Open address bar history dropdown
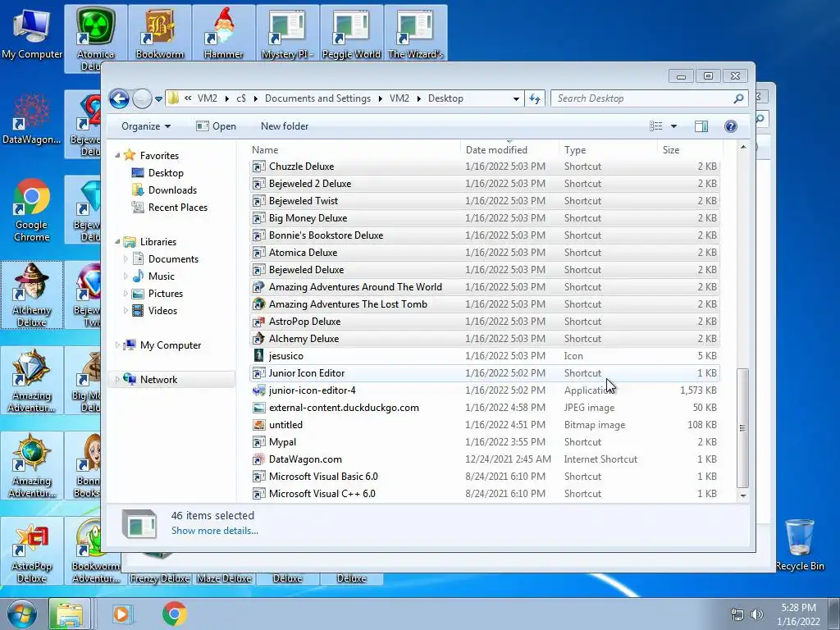The image size is (840, 630). (x=515, y=99)
